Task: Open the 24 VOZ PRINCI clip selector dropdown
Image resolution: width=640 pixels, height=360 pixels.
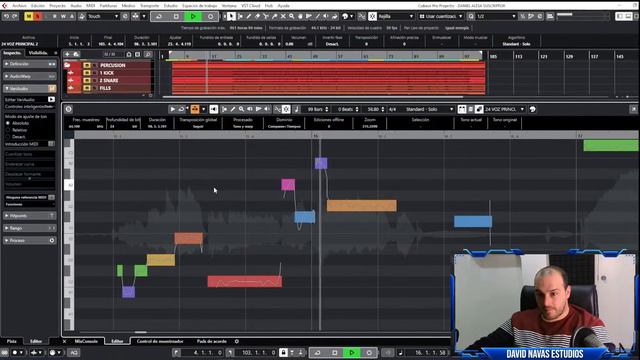Action: 504,109
